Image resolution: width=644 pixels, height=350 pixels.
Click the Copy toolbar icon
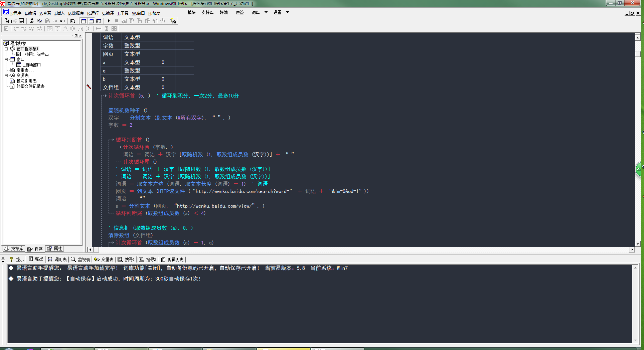pos(39,21)
